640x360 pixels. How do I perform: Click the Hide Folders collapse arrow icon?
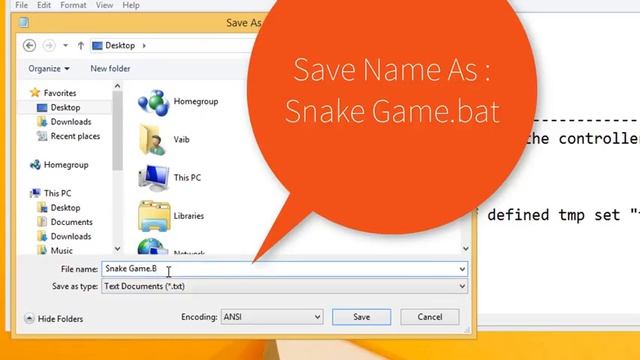[29, 318]
